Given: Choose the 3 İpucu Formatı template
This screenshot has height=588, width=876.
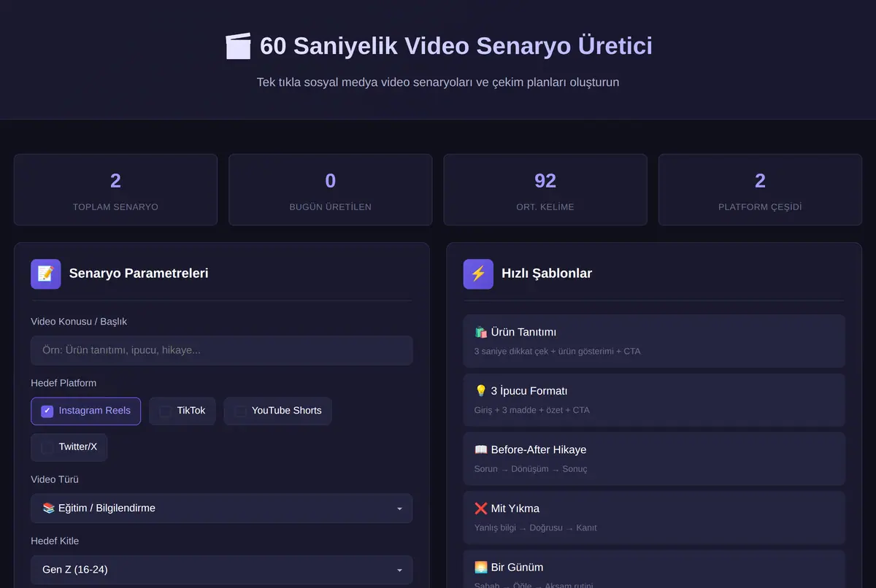Looking at the screenshot, I should tap(654, 400).
